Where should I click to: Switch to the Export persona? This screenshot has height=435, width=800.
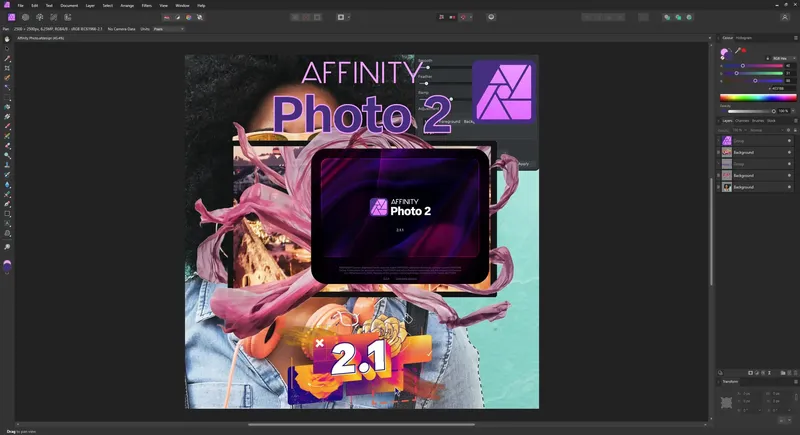pyautogui.click(x=67, y=17)
